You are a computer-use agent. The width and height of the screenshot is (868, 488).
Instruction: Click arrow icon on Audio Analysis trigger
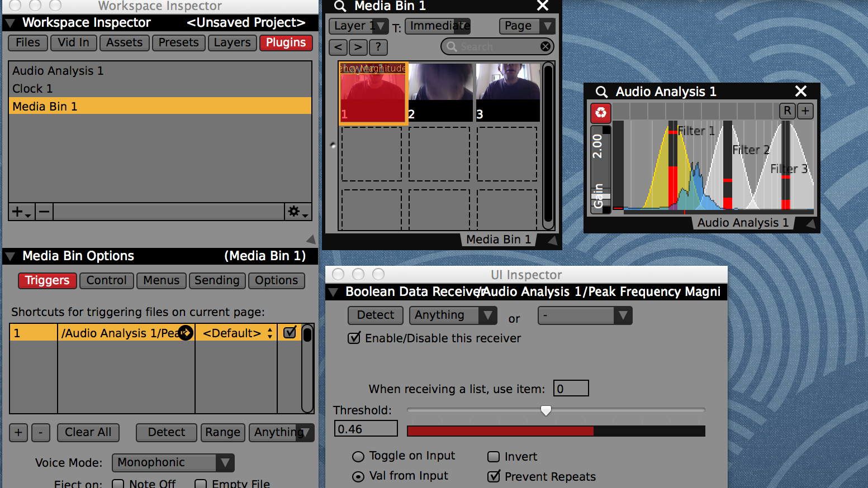pos(186,333)
